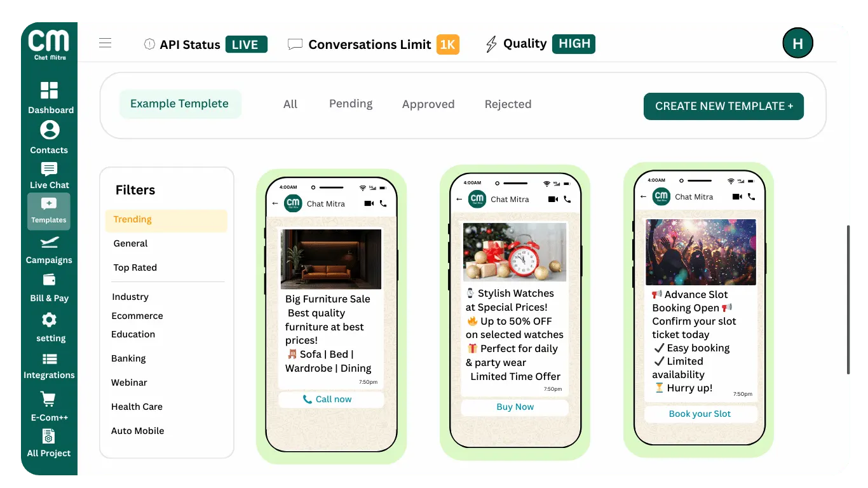The height and width of the screenshot is (488, 868).
Task: Switch to the Pending tab
Action: point(350,104)
